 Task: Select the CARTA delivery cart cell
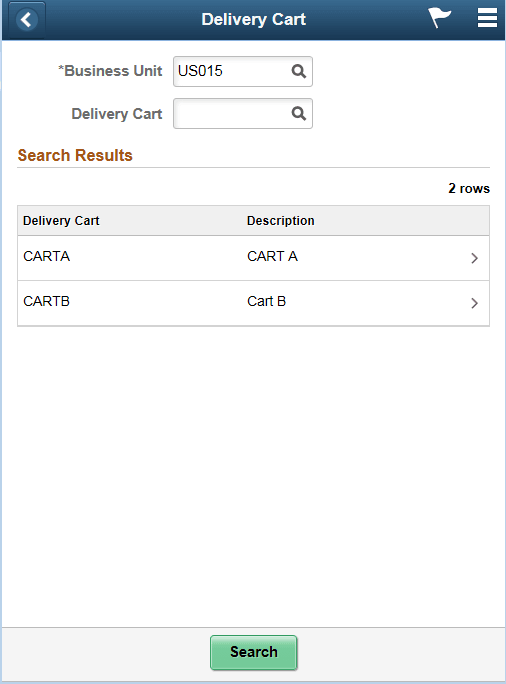point(46,256)
